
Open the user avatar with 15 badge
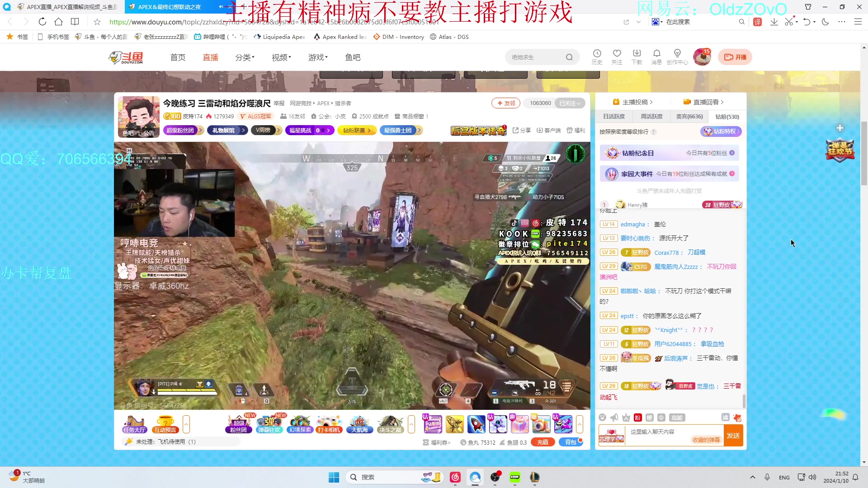coord(702,57)
